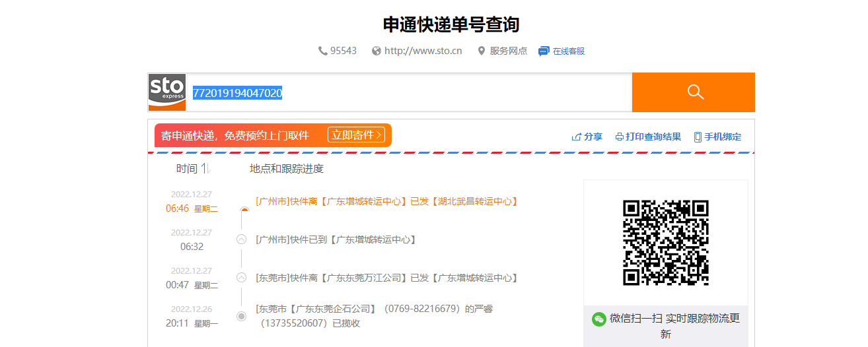Click the STO express logo
Viewport: 868px width, 347px height.
click(x=167, y=92)
